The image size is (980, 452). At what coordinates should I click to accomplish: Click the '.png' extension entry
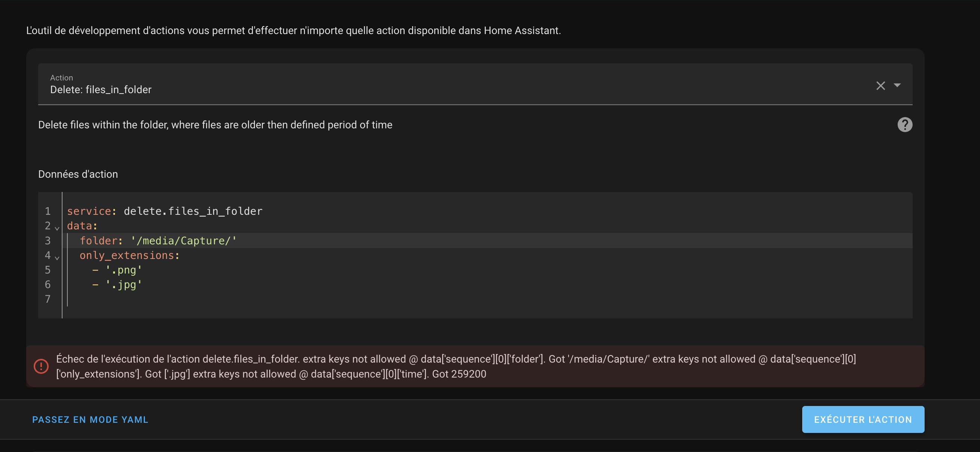coord(123,270)
